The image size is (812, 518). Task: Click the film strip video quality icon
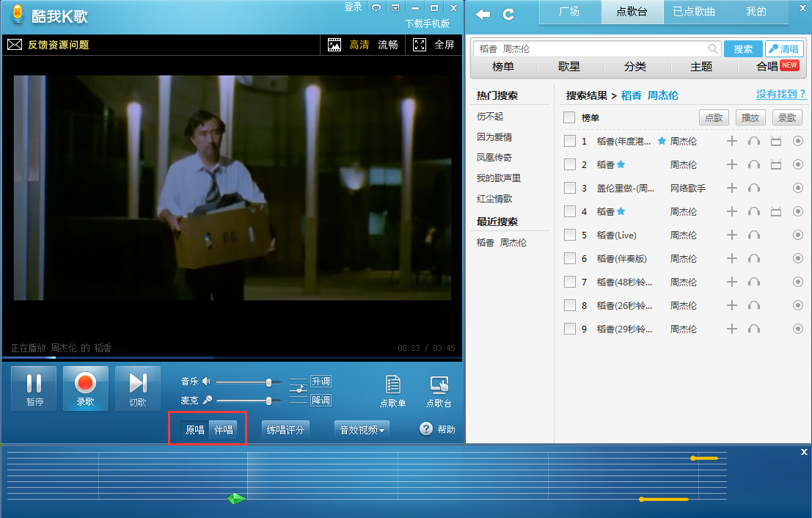[x=334, y=45]
